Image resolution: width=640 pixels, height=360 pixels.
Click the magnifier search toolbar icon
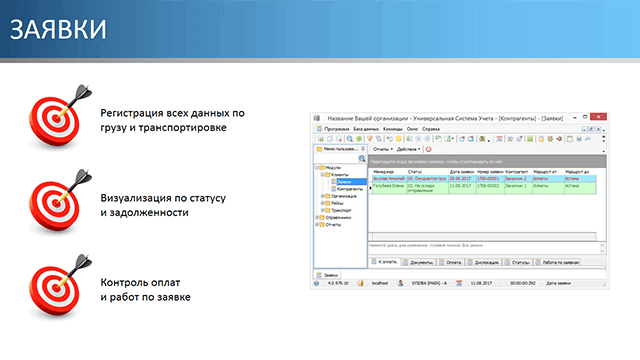(x=350, y=139)
